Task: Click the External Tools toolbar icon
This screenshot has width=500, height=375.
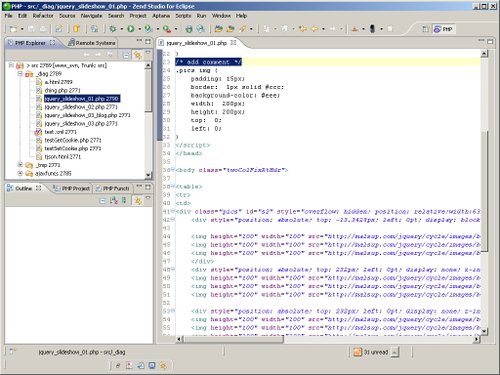Action: [167, 29]
